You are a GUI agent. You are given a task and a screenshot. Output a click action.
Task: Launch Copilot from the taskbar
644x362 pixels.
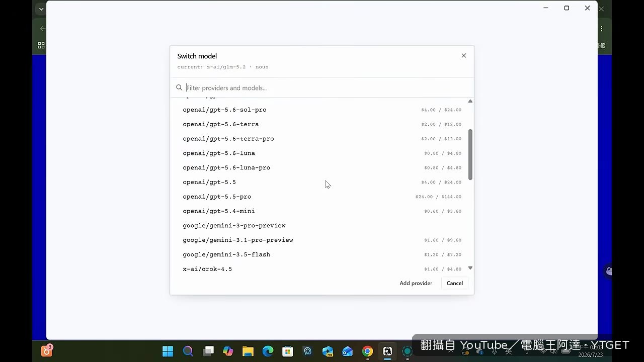pos(228,351)
